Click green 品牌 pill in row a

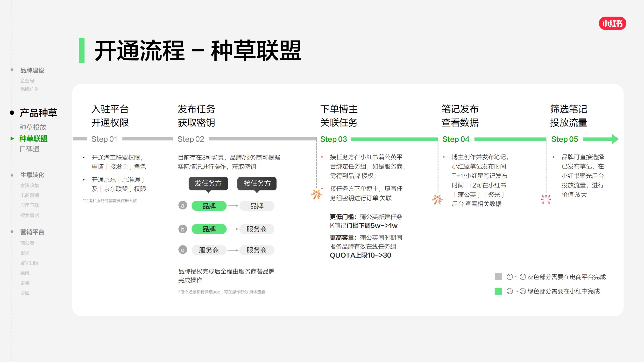pos(209,206)
